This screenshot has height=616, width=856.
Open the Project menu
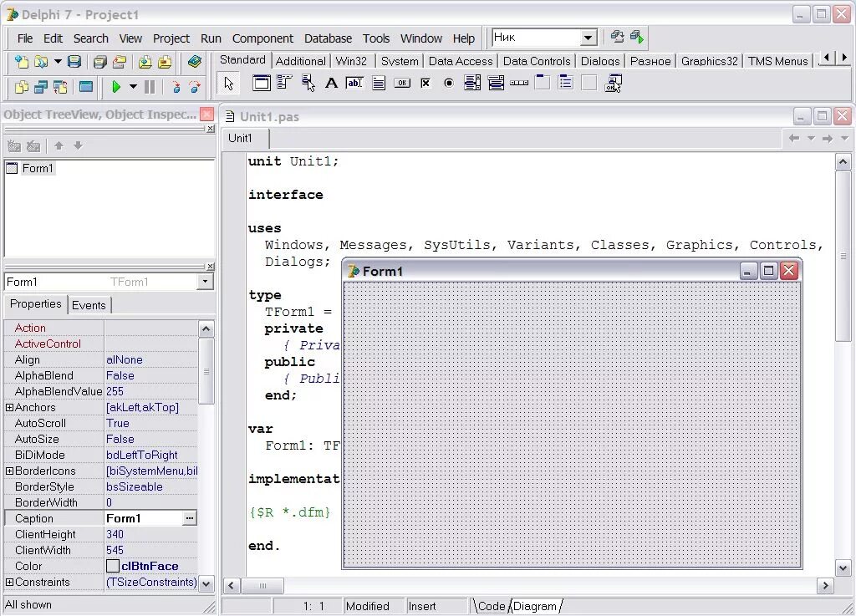pyautogui.click(x=171, y=38)
